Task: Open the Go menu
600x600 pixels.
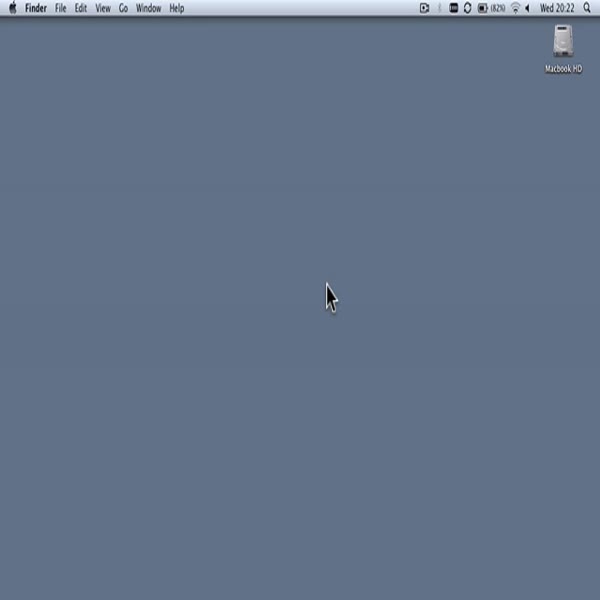Action: click(x=123, y=8)
